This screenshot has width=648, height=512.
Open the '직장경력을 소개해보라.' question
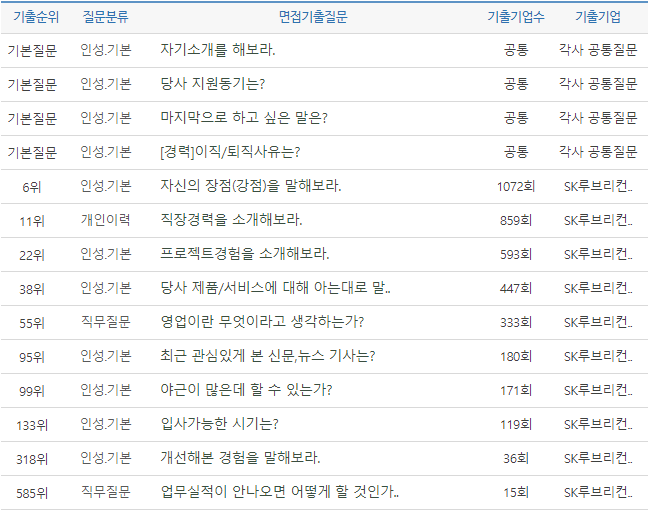231,220
